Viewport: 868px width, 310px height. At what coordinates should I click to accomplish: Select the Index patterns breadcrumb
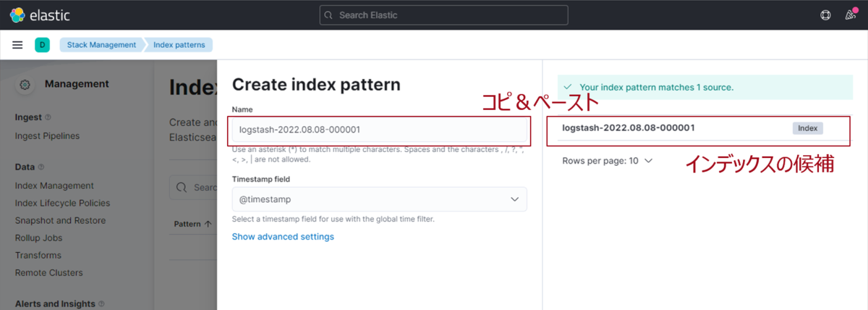click(x=179, y=45)
